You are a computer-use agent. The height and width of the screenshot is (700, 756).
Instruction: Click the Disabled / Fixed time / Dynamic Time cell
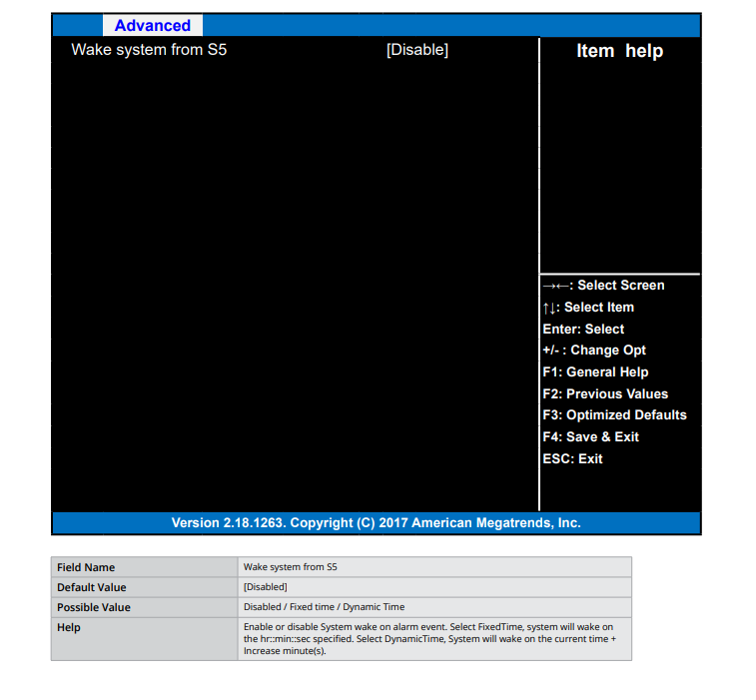[324, 607]
